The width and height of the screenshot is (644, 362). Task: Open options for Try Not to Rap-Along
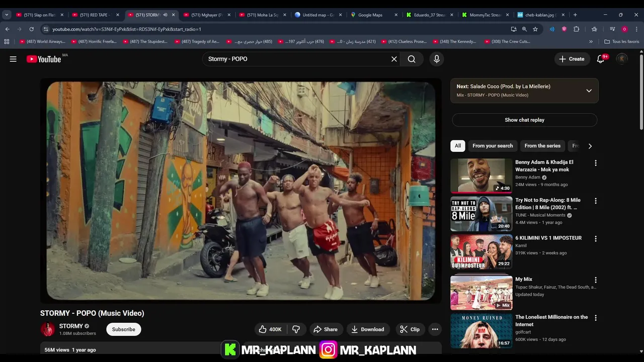point(596,201)
